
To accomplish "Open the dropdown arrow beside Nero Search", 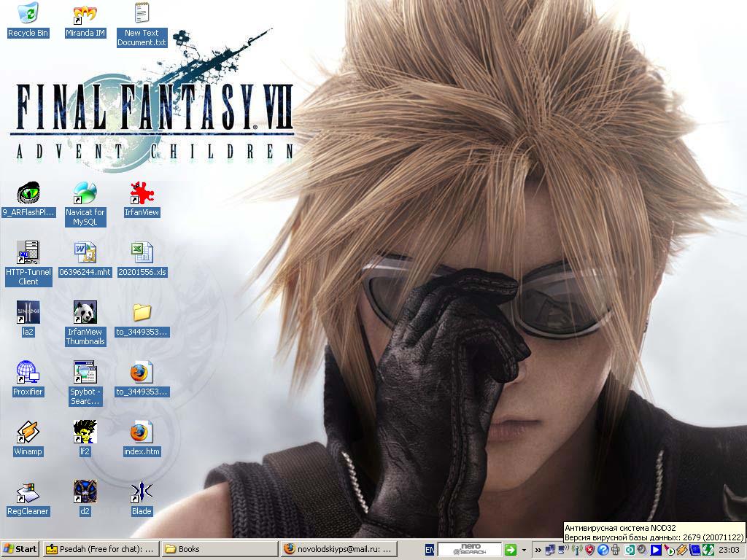I will (524, 550).
